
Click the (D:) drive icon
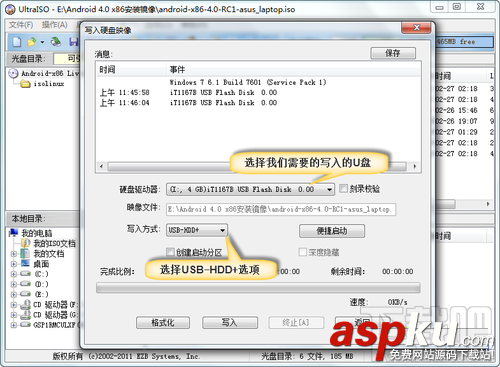[x=25, y=284]
